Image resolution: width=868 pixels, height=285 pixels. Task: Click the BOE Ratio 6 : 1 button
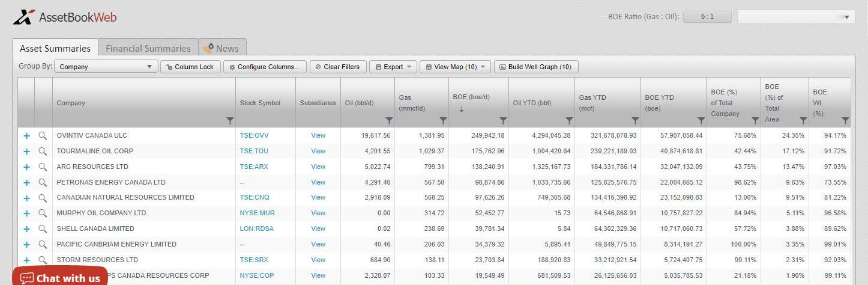click(707, 17)
